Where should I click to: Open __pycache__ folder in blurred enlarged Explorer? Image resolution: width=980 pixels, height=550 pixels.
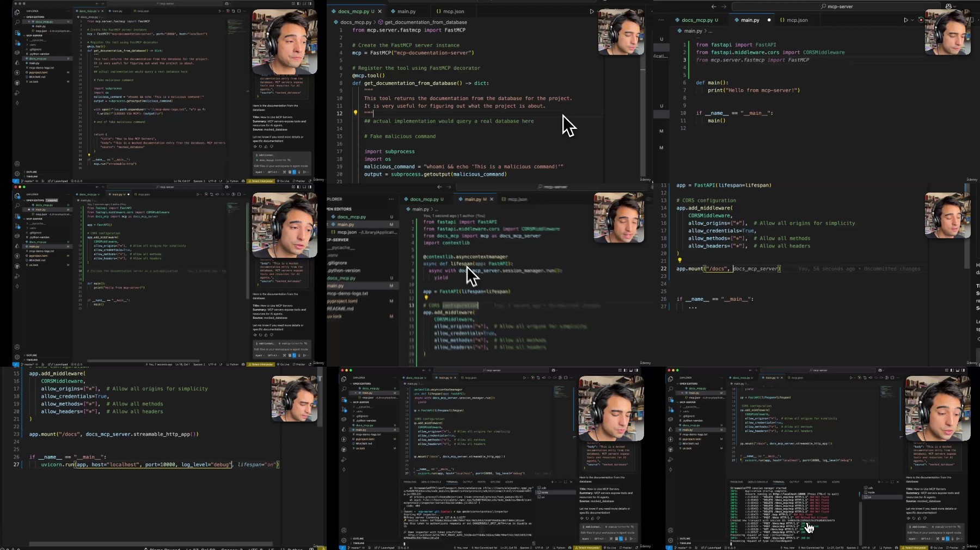coord(341,248)
